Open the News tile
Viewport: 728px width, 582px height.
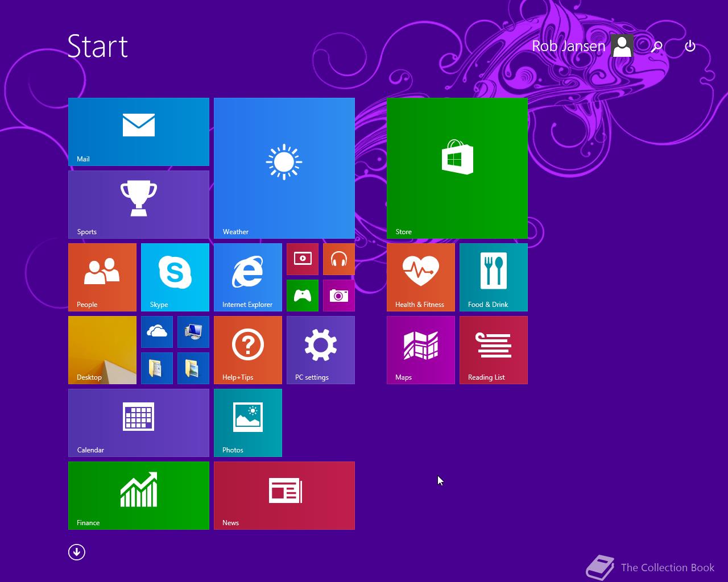284,496
